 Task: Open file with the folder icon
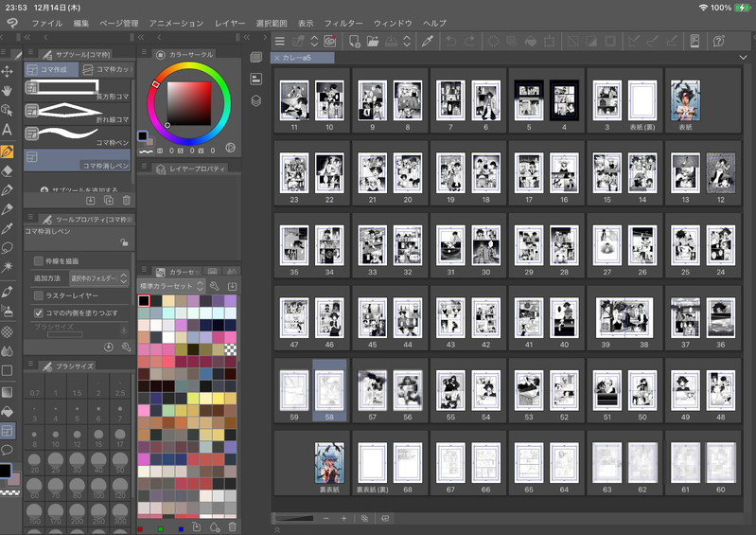373,42
